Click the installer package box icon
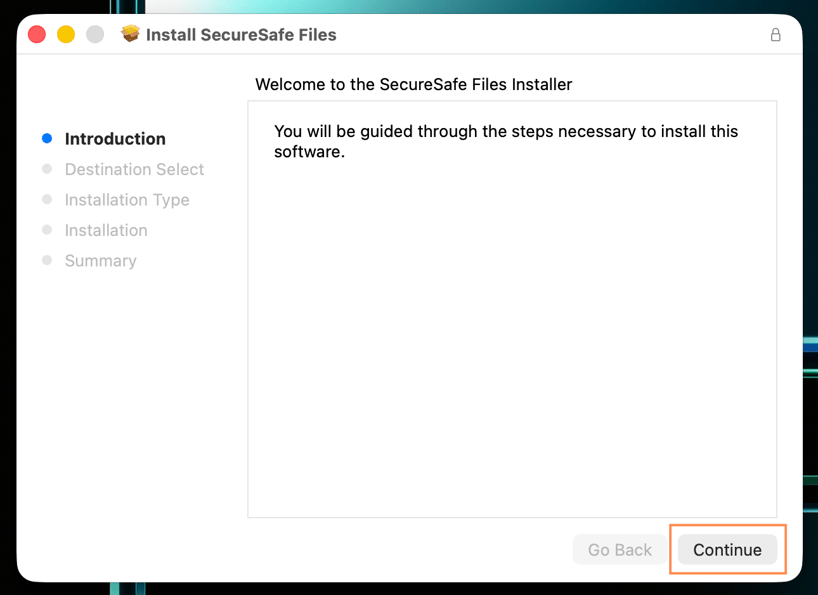This screenshot has height=595, width=818. [x=130, y=34]
